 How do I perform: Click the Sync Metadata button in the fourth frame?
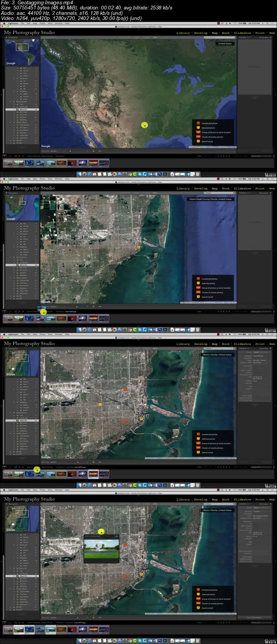coord(254,617)
